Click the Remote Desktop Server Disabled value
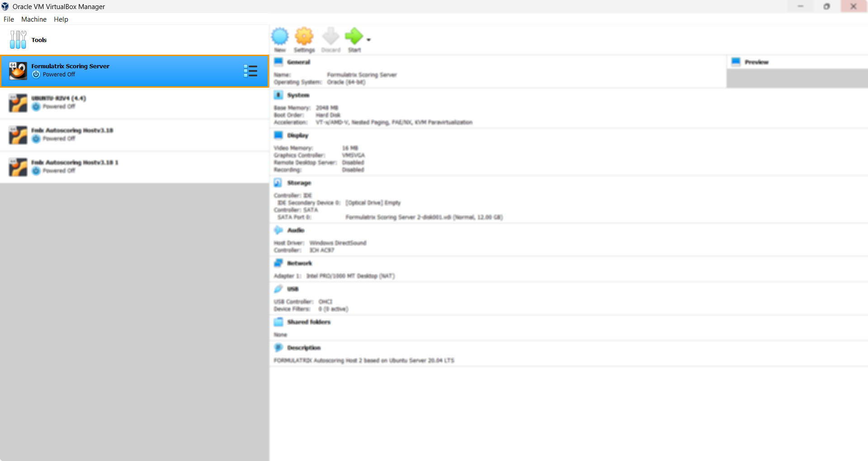The height and width of the screenshot is (461, 868). [x=353, y=163]
